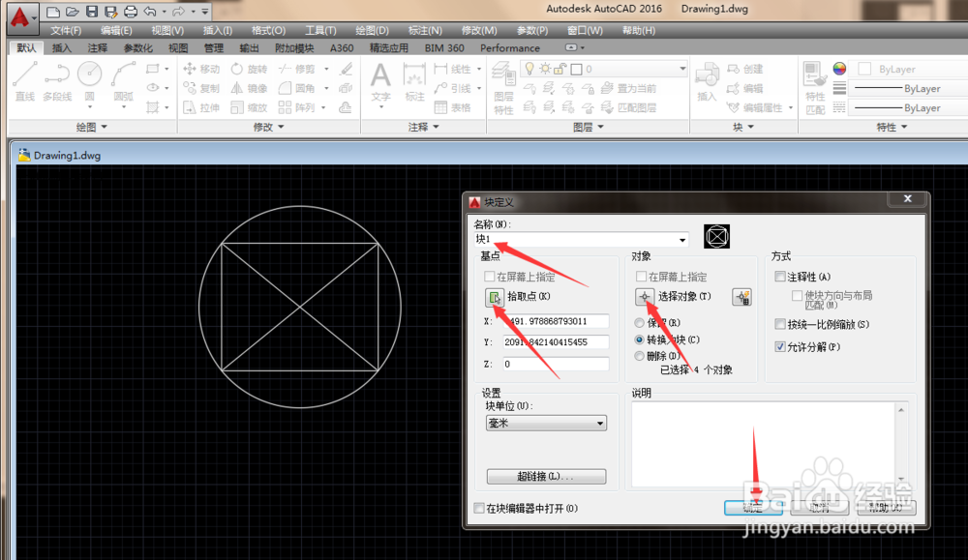
Task: Select the Dimension (标注) tool
Action: (414, 81)
